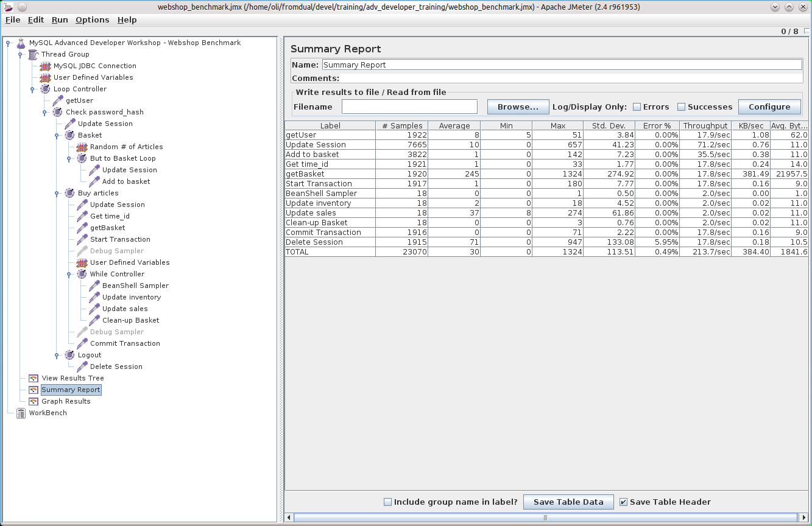Collapse the test plan root node
Viewport: 812px width, 526px height.
[x=8, y=43]
